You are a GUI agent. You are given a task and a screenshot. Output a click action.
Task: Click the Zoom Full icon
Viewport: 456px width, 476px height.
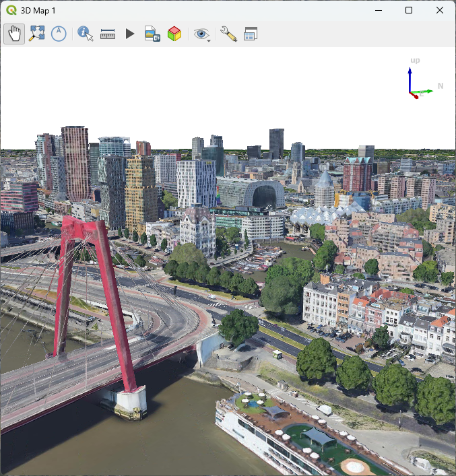(x=36, y=34)
